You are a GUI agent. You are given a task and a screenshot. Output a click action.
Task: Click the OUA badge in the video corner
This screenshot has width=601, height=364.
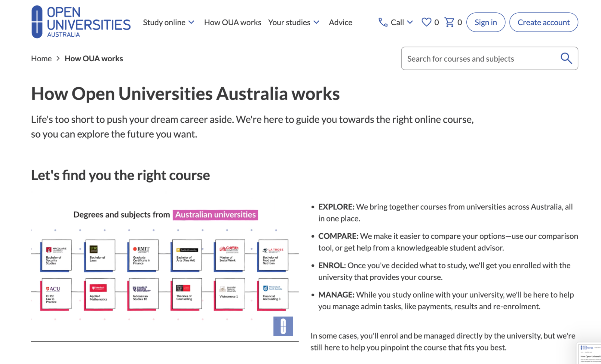click(x=283, y=326)
